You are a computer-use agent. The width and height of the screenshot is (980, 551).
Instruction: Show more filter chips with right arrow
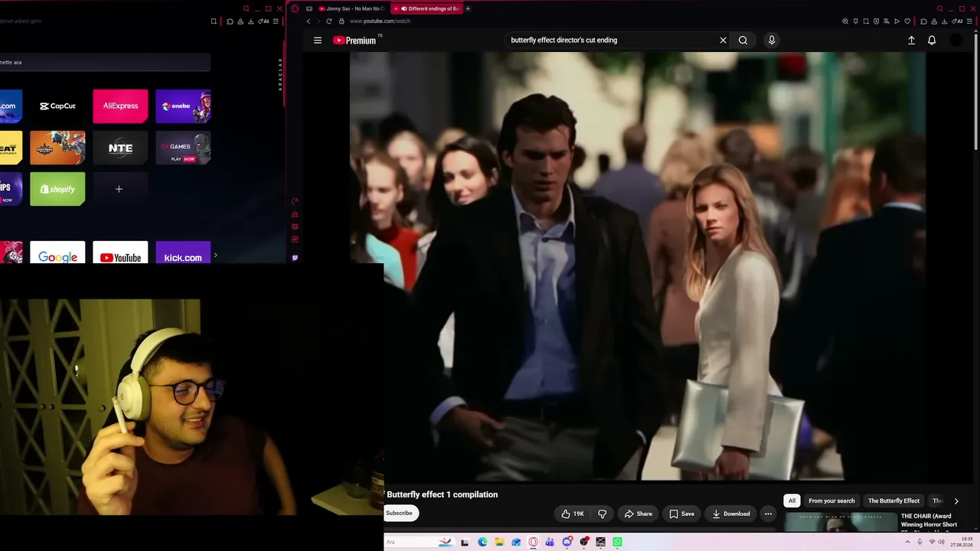[956, 500]
